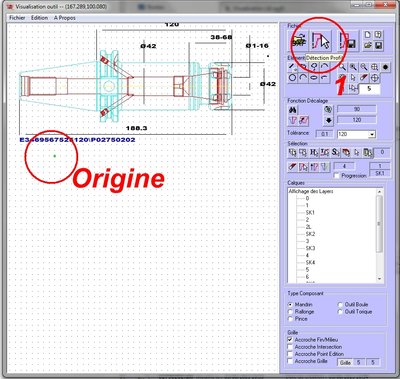Open the Edition menu
The height and width of the screenshot is (379, 400).
(39, 18)
